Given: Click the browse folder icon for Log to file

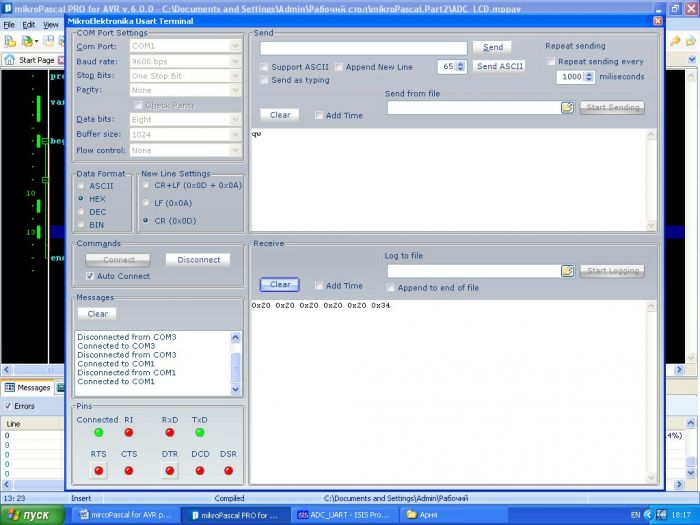Looking at the screenshot, I should pyautogui.click(x=567, y=271).
